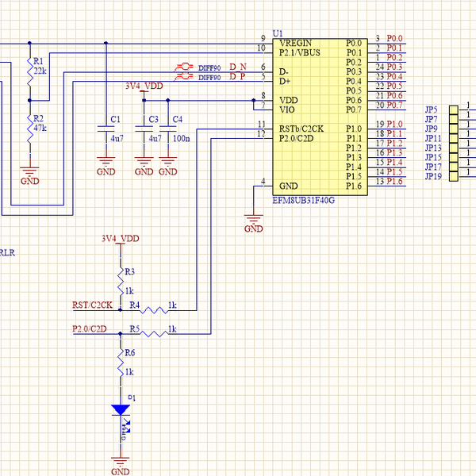Viewport: 476px width, 476px height.
Task: Click the 22k value of R1
Action: coord(40,71)
